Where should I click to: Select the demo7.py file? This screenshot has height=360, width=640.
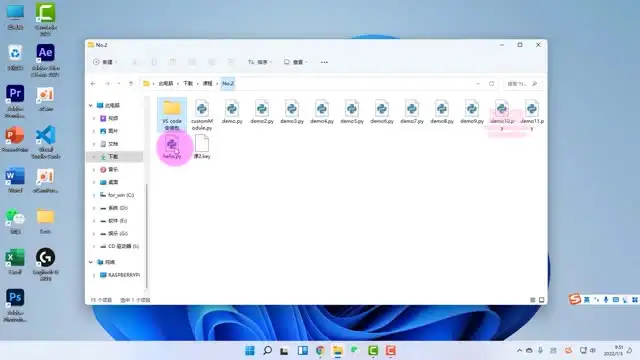(x=412, y=112)
